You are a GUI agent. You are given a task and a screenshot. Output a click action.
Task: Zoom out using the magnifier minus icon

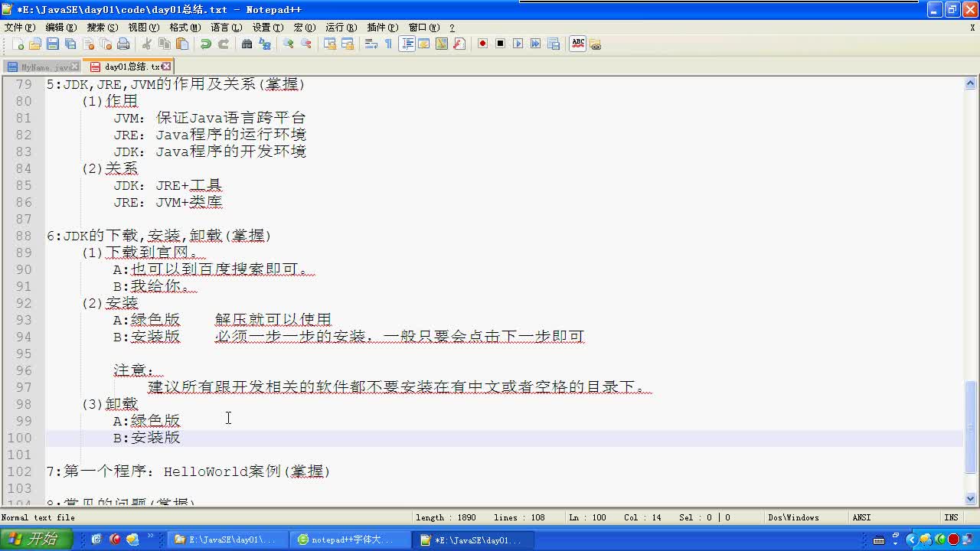click(x=306, y=44)
